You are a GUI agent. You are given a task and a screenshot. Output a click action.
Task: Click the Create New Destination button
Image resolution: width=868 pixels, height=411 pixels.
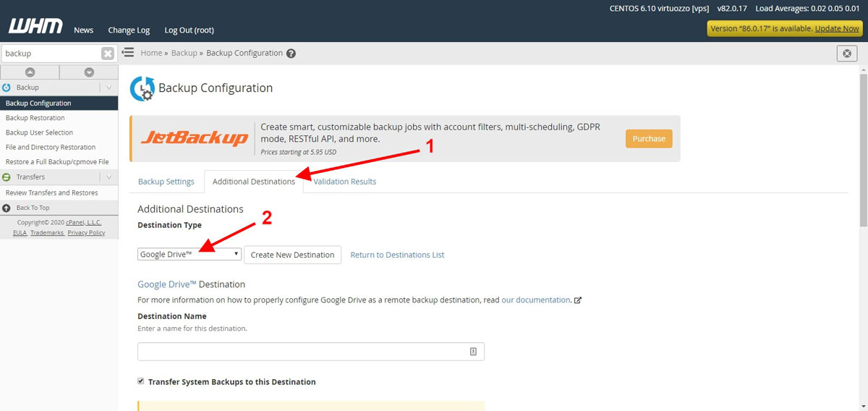click(292, 255)
